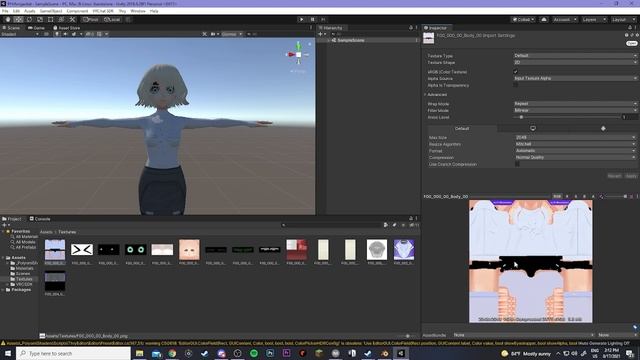This screenshot has height=360, width=640.
Task: Toggle 2D view mode in Scene
Action: (x=46, y=34)
